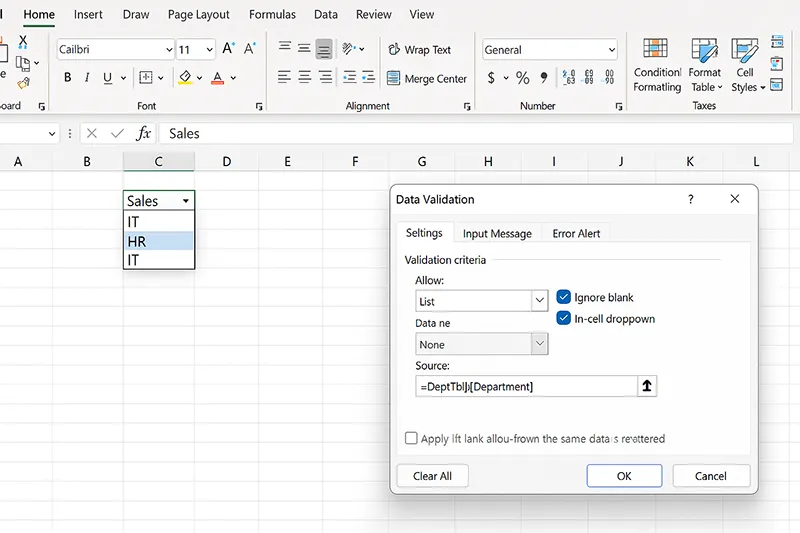Open the Formulas ribbon tab
This screenshot has height=533, width=800.
coord(272,14)
